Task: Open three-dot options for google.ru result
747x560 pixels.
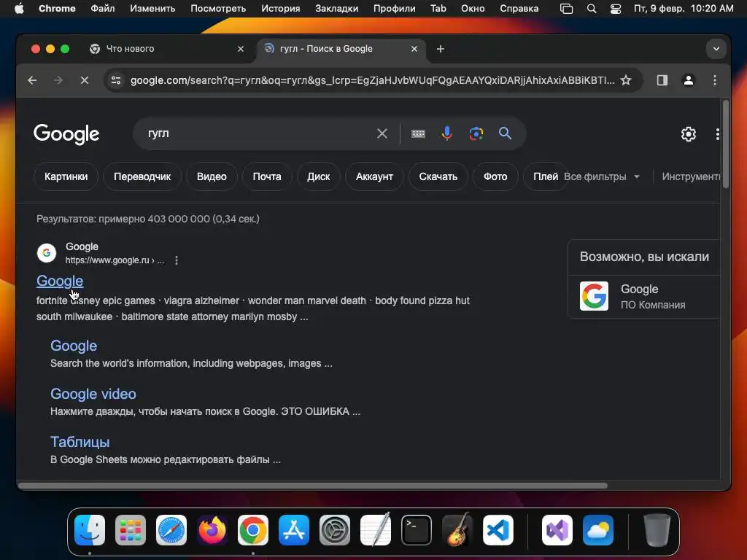Action: pyautogui.click(x=177, y=260)
